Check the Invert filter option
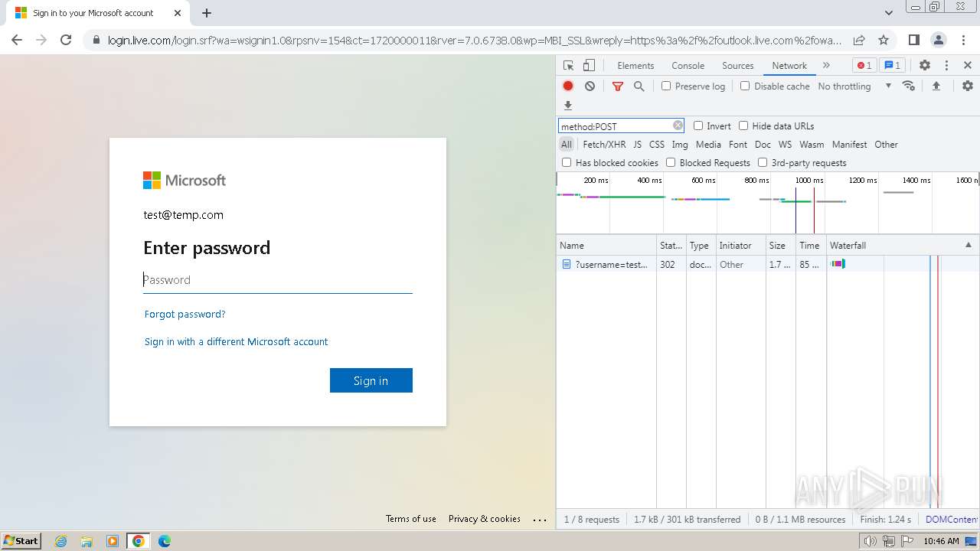Image resolution: width=980 pixels, height=551 pixels. (698, 126)
